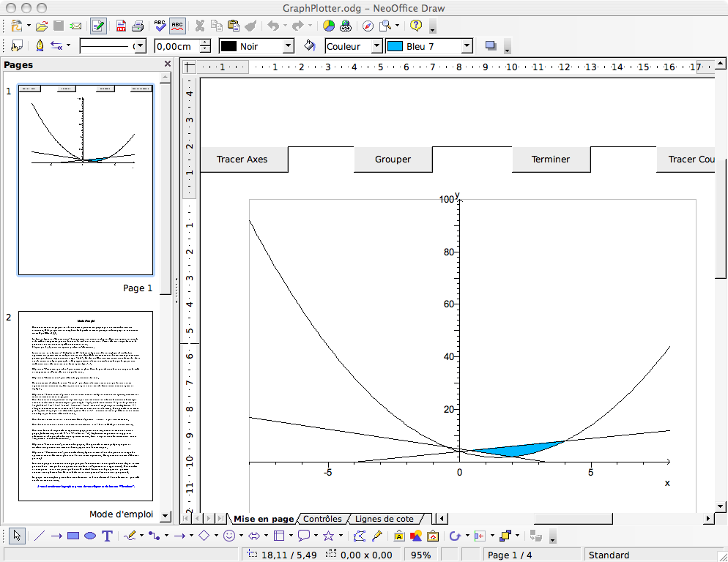Toggle automatic spell checking
Viewport: 728px width, 562px height.
[177, 26]
